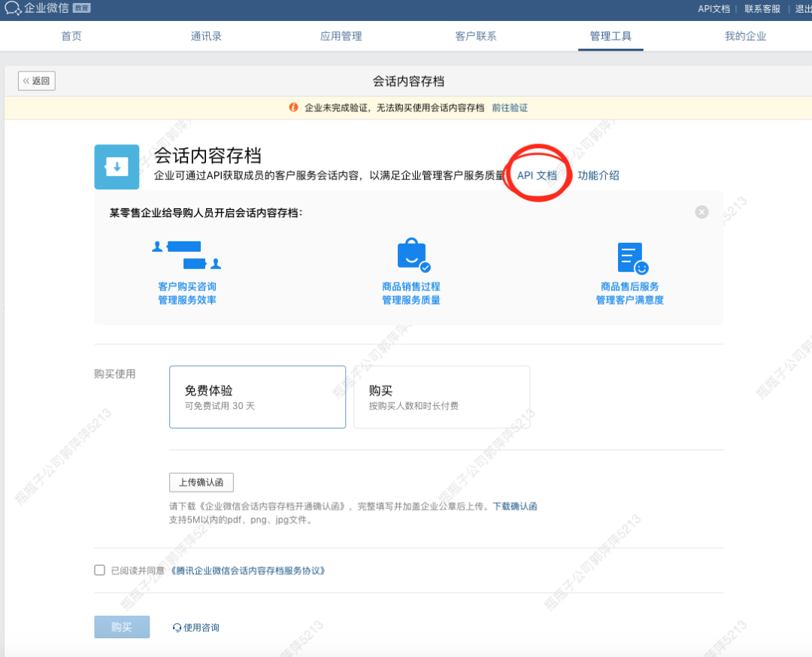Click the orange warning info icon

[x=293, y=107]
